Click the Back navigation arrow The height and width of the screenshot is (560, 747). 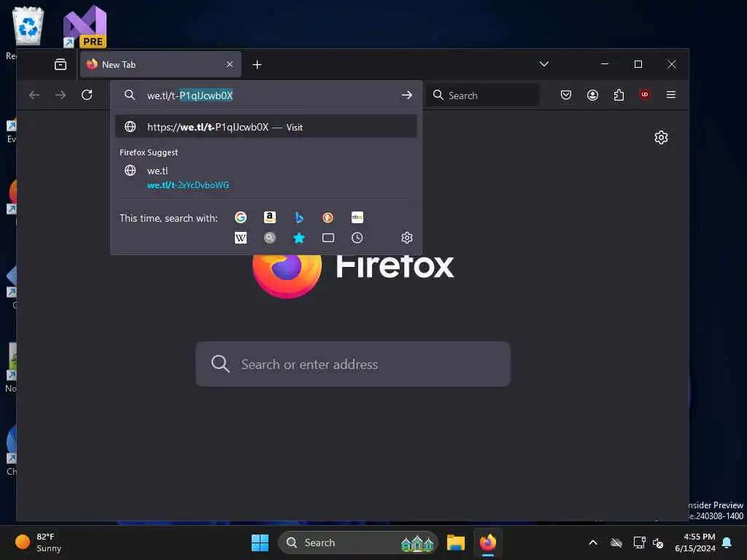(34, 95)
